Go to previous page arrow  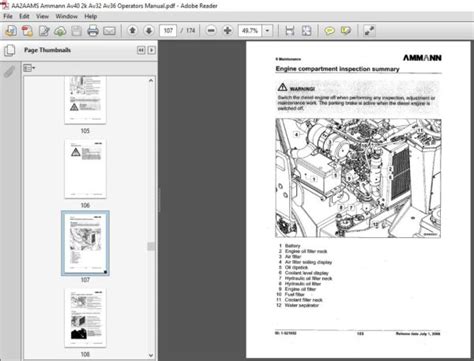click(x=132, y=31)
